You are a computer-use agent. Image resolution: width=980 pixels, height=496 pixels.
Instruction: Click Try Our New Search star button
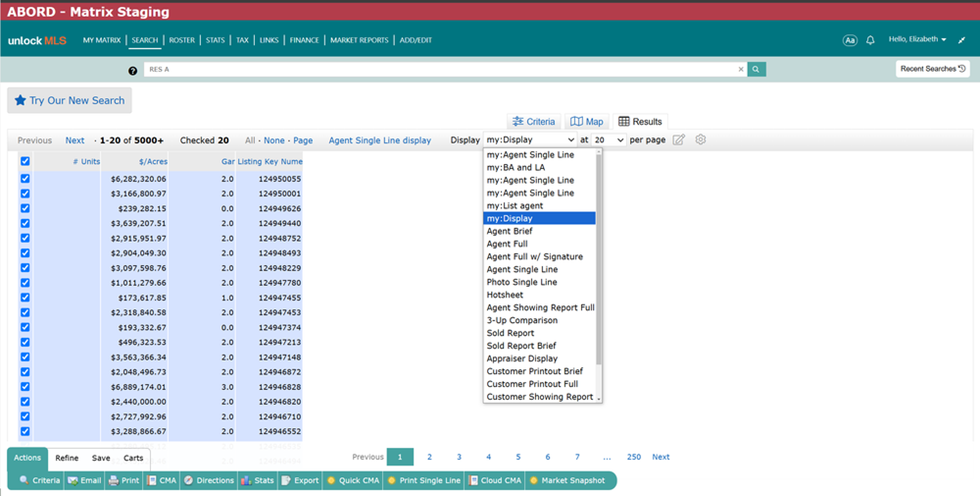69,101
